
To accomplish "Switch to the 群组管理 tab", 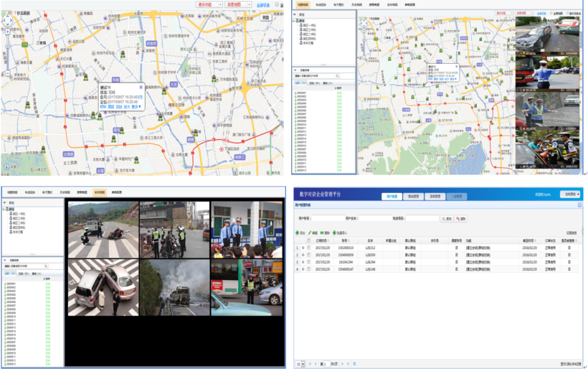I will (414, 195).
